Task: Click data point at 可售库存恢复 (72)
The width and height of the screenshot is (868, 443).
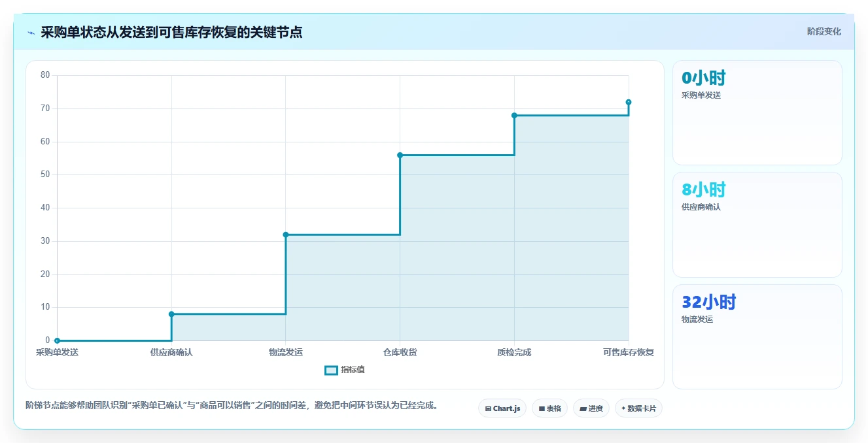Action: [x=629, y=102]
